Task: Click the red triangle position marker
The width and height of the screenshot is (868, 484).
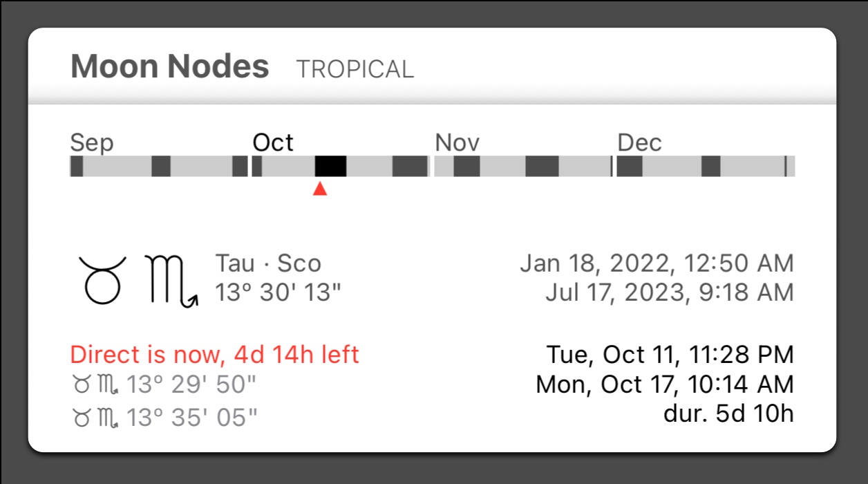Action: click(x=320, y=188)
